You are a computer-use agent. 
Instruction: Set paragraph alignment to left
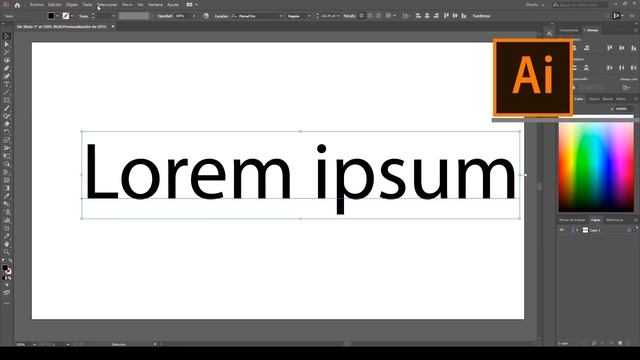tap(362, 16)
